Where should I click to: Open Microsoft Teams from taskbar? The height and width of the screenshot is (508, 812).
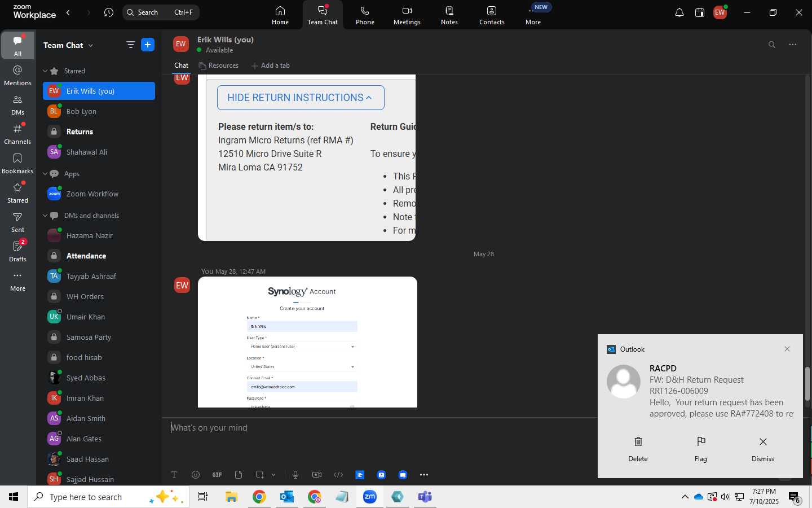(425, 497)
